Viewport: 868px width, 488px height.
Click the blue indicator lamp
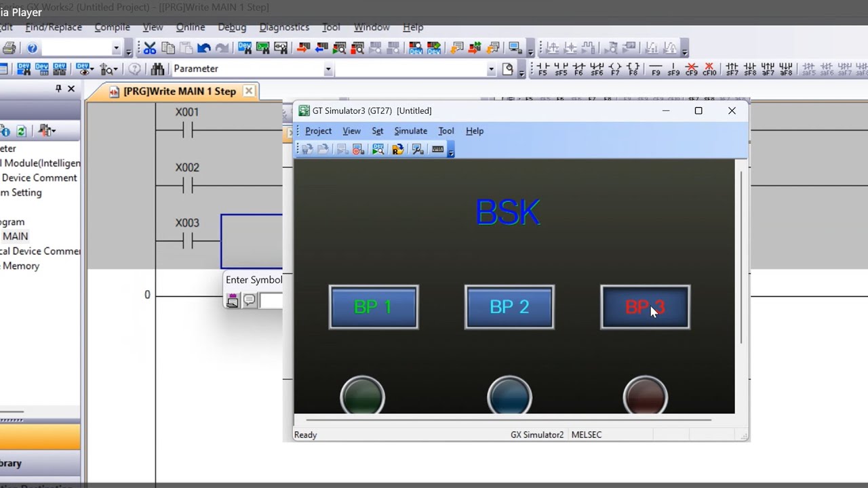click(x=509, y=396)
